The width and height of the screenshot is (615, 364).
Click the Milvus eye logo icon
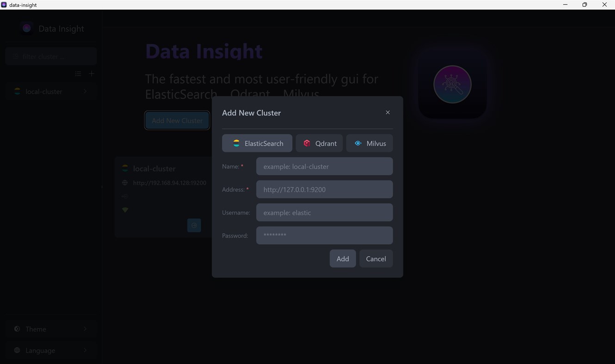click(358, 143)
